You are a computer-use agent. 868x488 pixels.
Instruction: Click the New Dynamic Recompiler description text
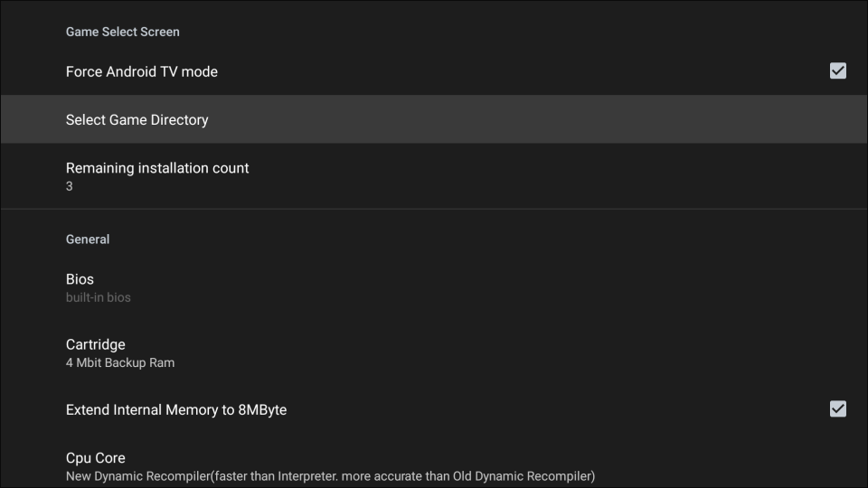330,475
